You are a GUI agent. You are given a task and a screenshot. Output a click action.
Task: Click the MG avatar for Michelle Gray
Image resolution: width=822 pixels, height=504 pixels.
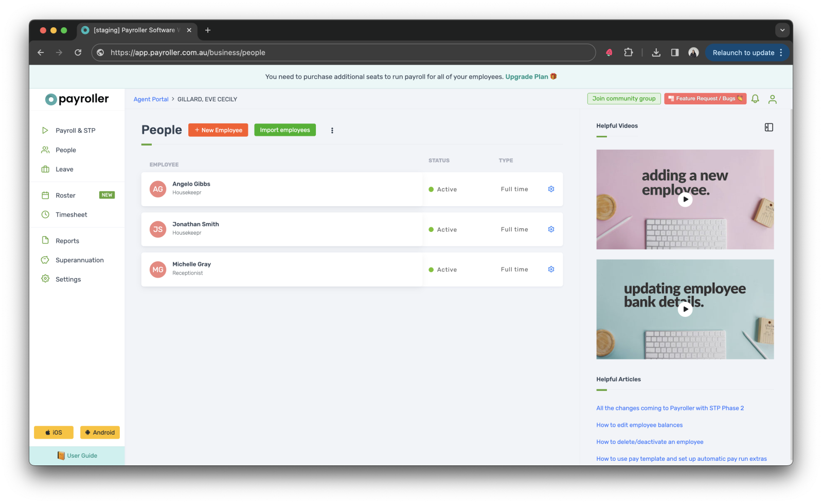click(x=158, y=269)
